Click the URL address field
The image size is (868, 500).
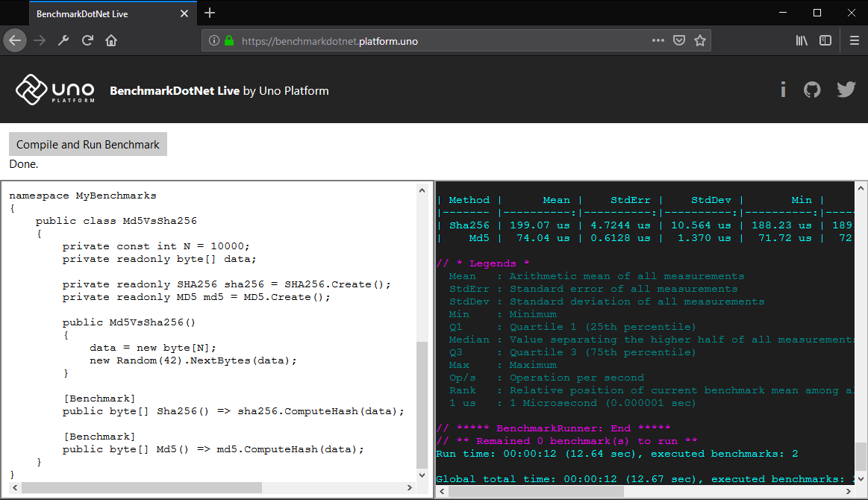(x=442, y=41)
